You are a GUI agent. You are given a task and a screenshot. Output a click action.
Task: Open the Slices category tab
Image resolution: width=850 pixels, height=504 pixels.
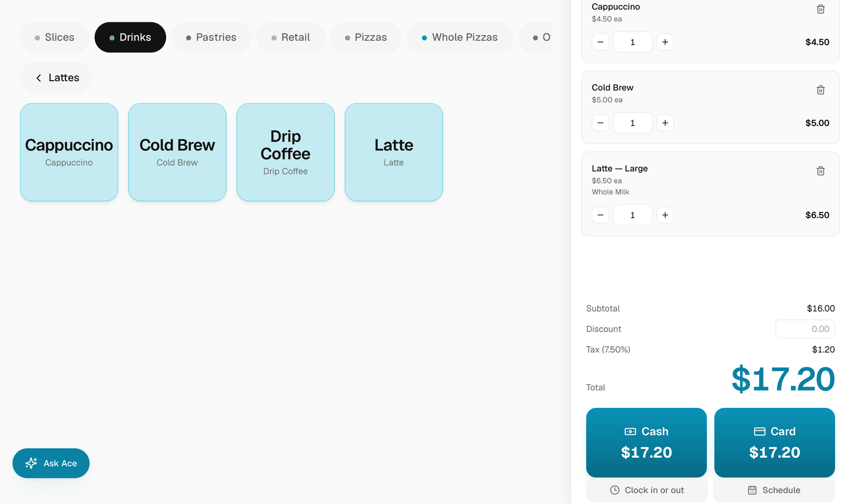click(x=55, y=37)
